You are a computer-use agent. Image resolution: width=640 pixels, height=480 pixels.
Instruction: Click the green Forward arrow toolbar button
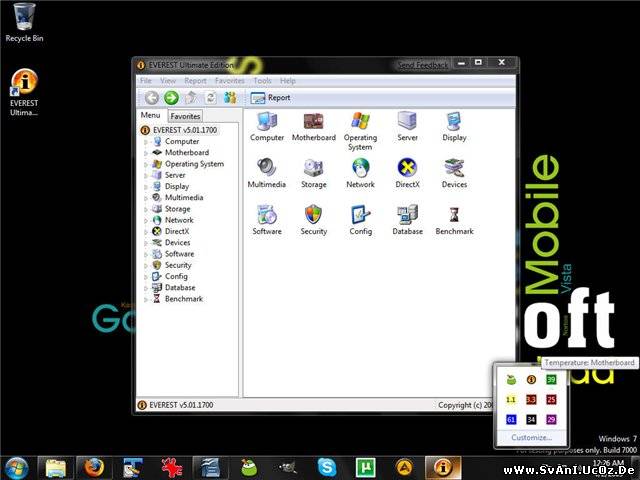pos(171,97)
